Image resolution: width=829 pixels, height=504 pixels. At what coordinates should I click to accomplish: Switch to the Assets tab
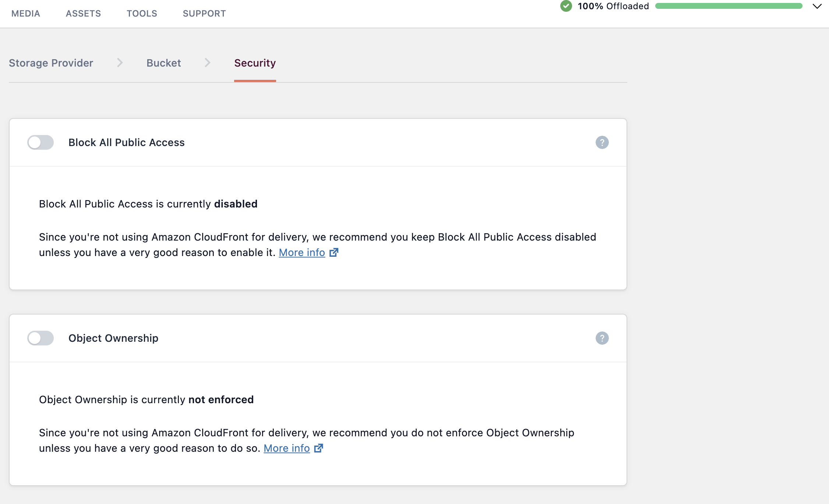pos(83,14)
